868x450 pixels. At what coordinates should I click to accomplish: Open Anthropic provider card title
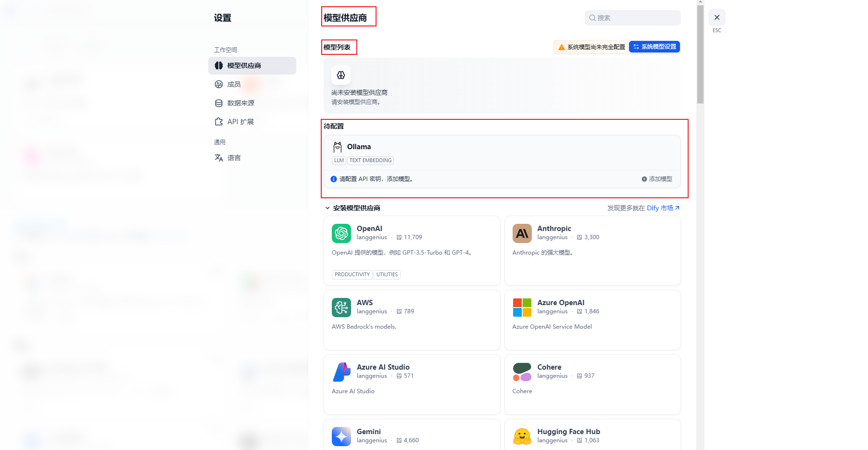554,229
